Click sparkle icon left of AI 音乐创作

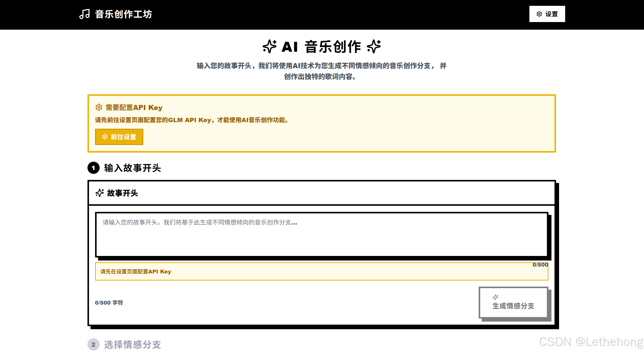pos(269,46)
